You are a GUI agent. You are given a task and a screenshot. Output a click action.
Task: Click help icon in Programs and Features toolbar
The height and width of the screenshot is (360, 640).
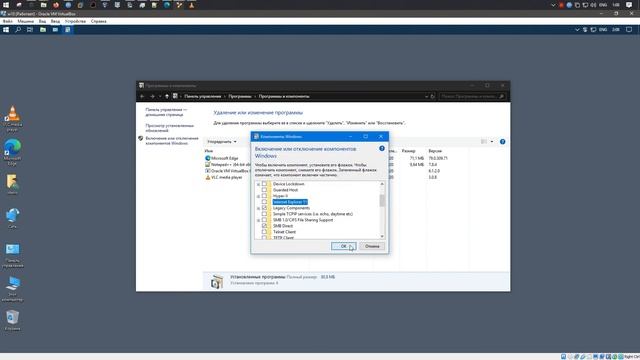(502, 142)
